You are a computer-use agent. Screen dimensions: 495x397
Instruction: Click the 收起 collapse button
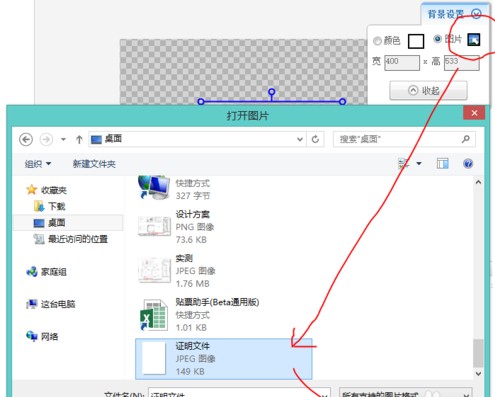tap(428, 90)
